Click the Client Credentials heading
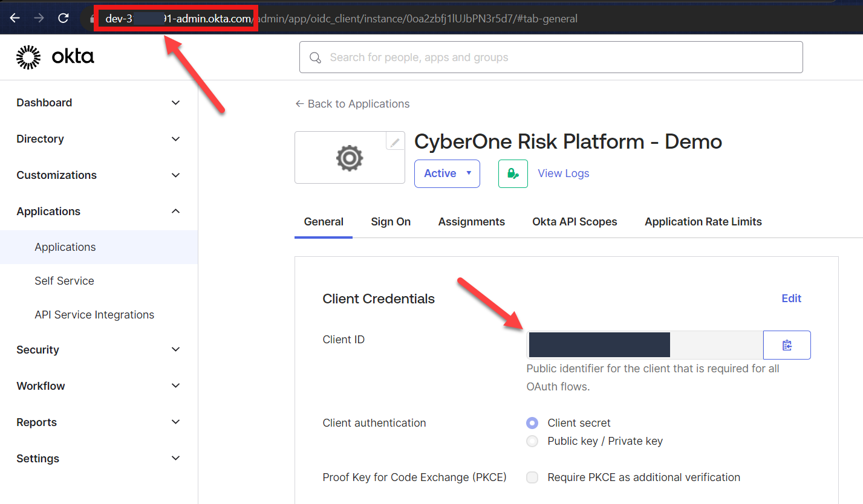The height and width of the screenshot is (504, 863). tap(379, 299)
